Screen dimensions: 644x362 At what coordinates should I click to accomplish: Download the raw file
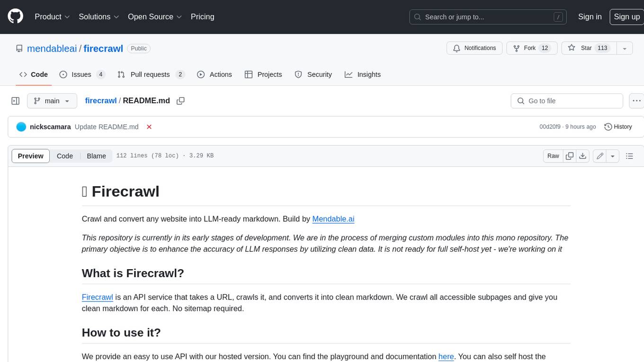click(x=583, y=156)
